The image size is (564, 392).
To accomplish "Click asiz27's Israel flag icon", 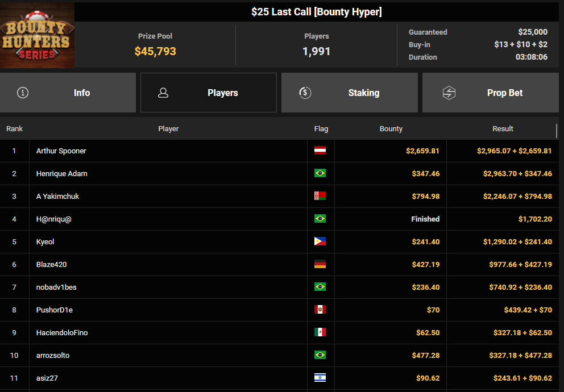I will tap(320, 378).
